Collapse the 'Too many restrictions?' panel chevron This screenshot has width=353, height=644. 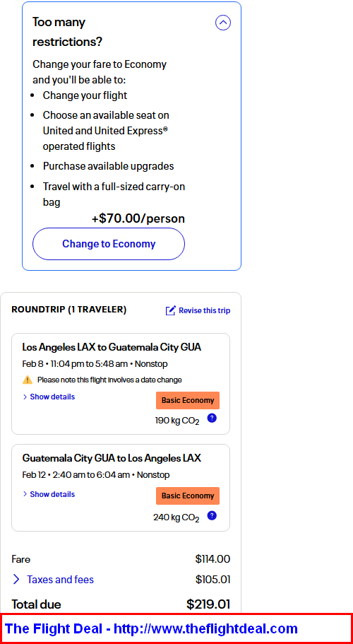[222, 23]
